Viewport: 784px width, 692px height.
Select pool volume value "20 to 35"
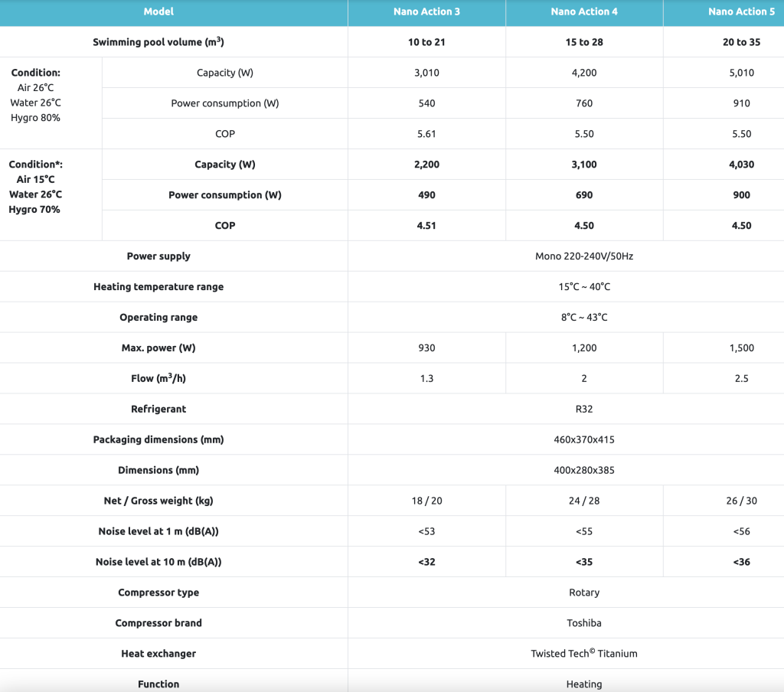tap(741, 43)
